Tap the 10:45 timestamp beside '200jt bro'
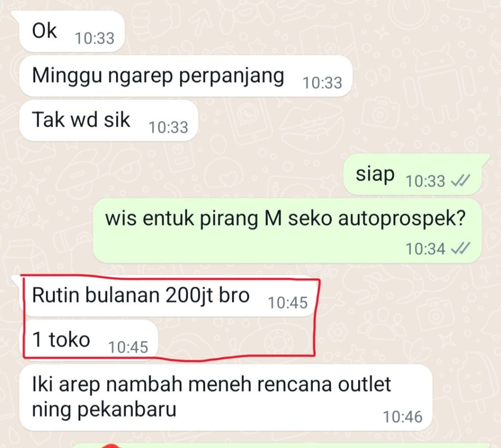501x448 pixels. coord(288,303)
